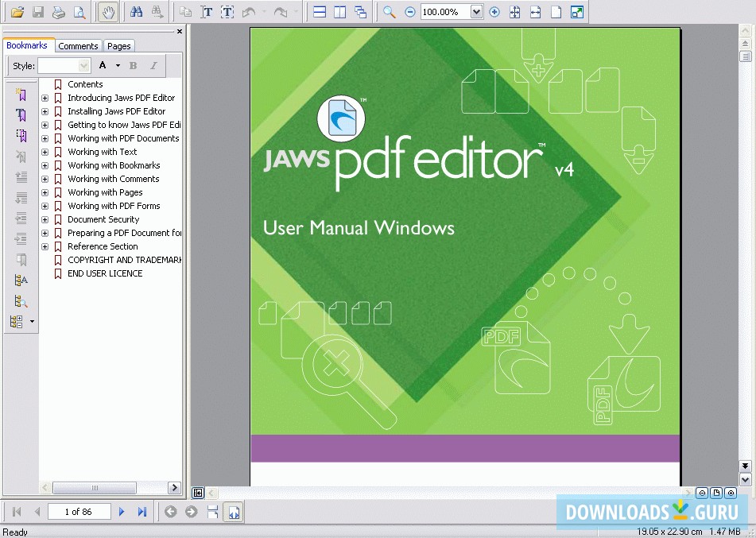Create a new bookmark in sidebar

point(21,94)
